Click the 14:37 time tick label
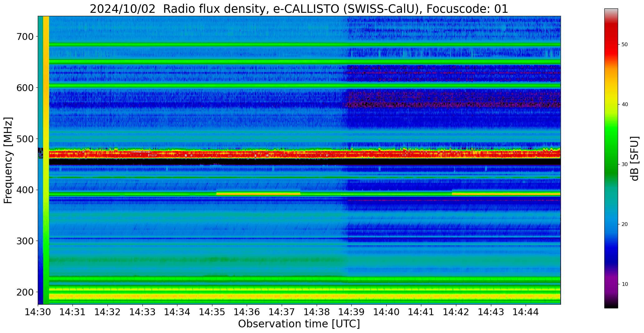644x333 pixels. pos(282,312)
